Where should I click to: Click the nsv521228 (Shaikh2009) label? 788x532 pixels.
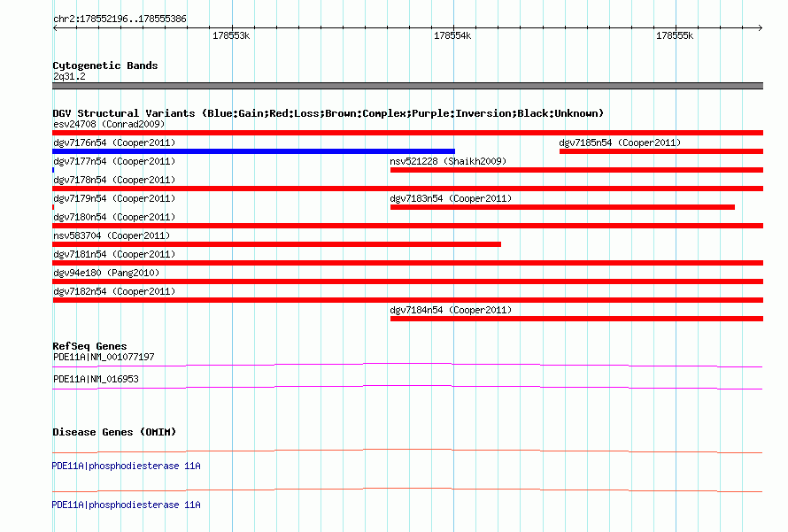[448, 161]
